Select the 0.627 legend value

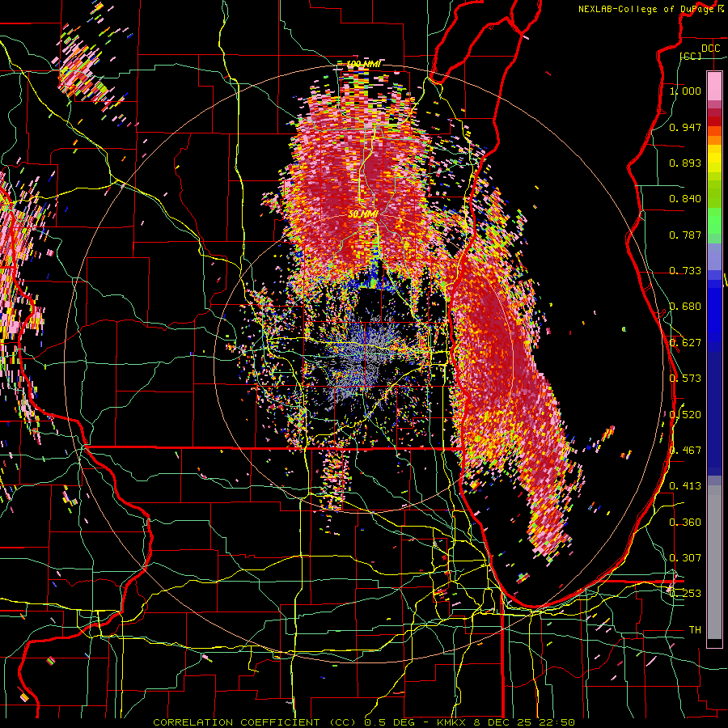point(685,343)
